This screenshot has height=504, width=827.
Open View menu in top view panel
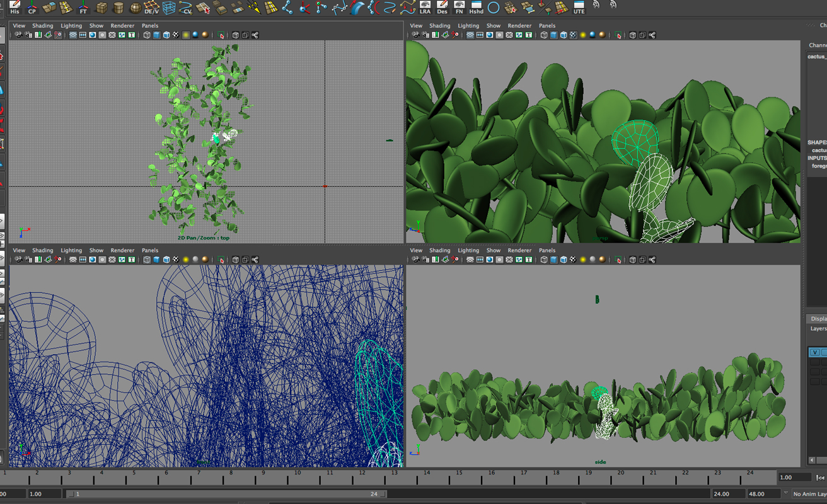click(x=19, y=26)
